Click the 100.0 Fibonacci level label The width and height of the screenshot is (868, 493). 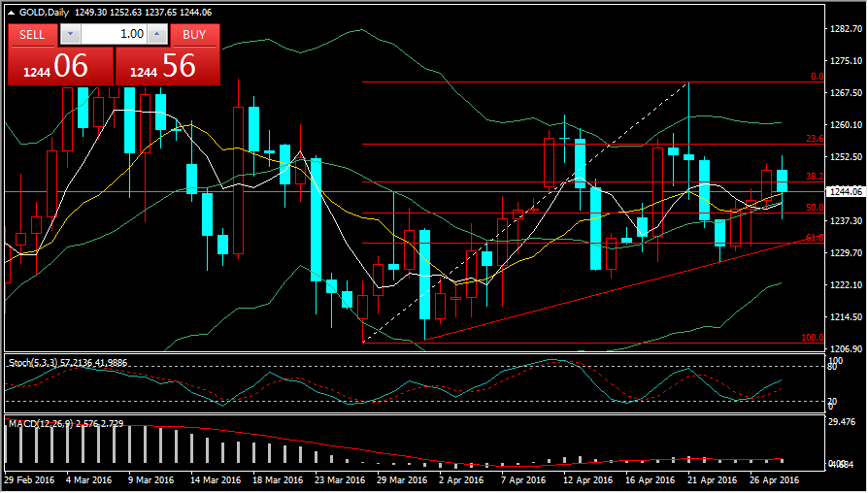point(813,338)
